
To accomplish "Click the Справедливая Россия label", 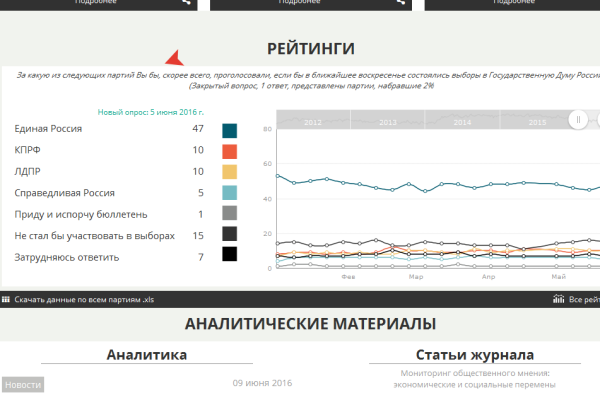I will pos(65,193).
